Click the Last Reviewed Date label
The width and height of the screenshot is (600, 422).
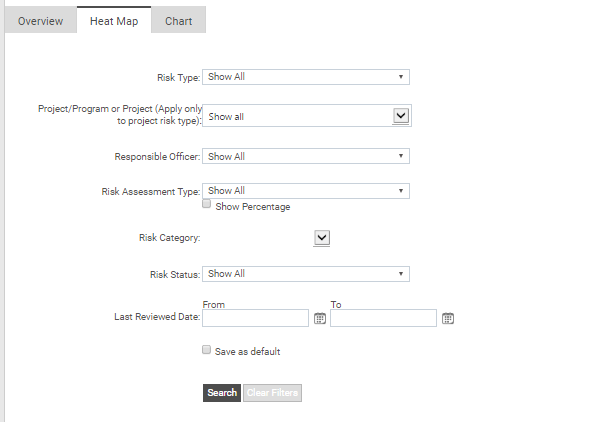coord(158,317)
